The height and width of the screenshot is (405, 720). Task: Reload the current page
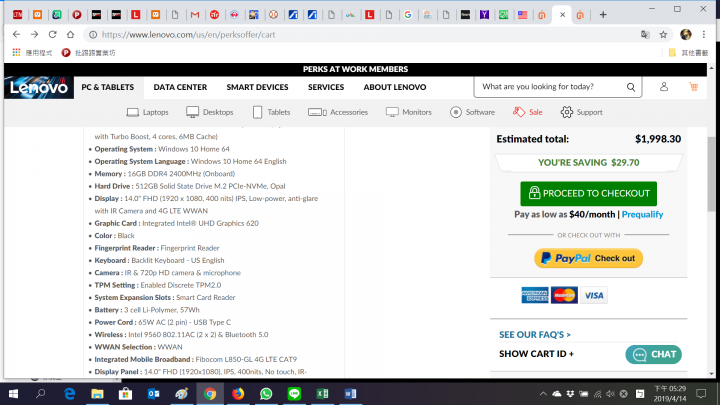[52, 34]
